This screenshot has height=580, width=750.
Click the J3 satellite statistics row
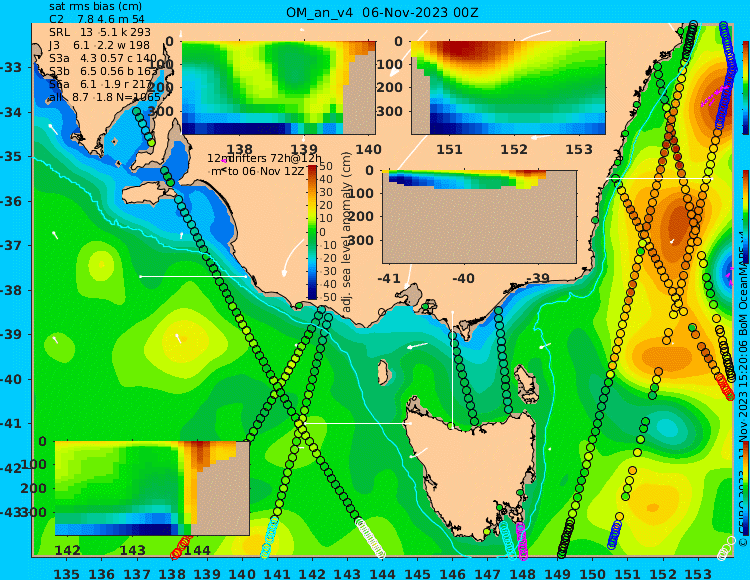tap(99, 45)
